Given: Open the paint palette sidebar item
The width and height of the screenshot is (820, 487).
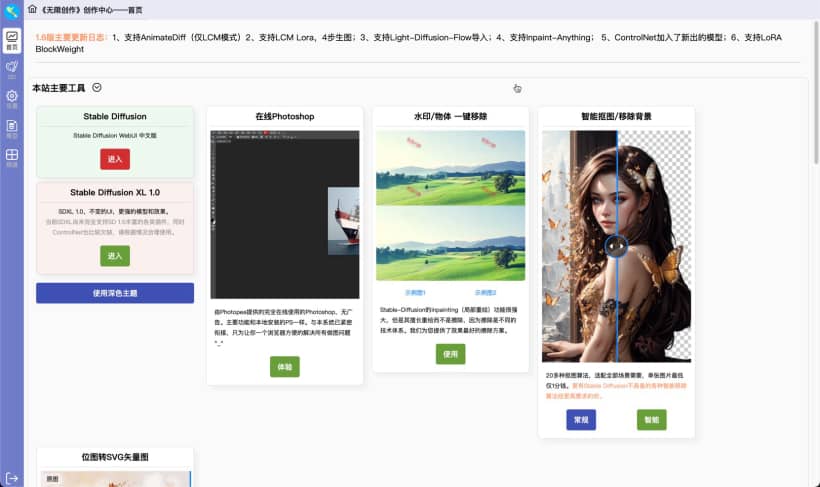Looking at the screenshot, I should click(x=12, y=70).
